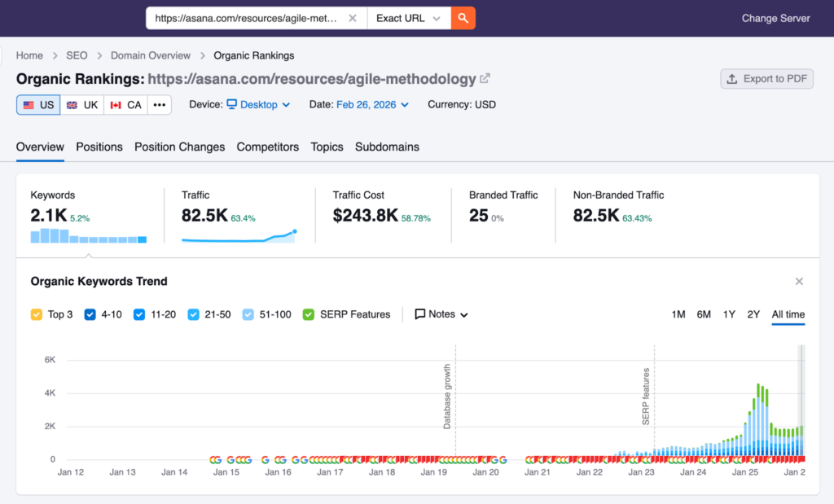Open the Competitors tab
Image resolution: width=834 pixels, height=504 pixels.
point(267,147)
